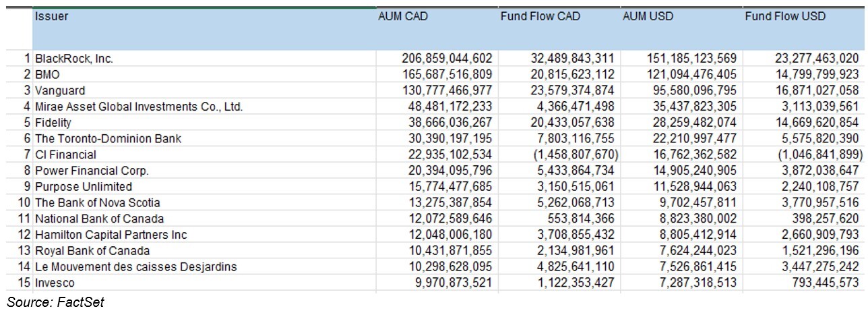The height and width of the screenshot is (313, 868).
Task: Select BMO AUM CAD value 165,687,516,809
Action: pos(447,74)
